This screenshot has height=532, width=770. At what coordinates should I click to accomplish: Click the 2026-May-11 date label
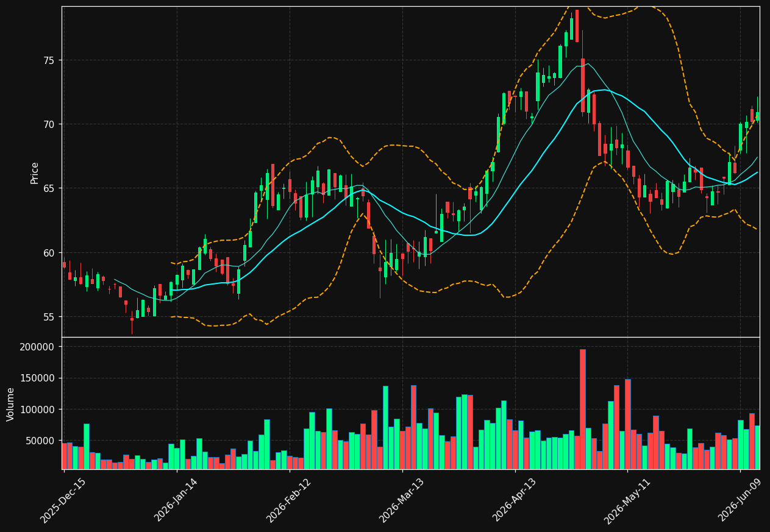(626, 500)
